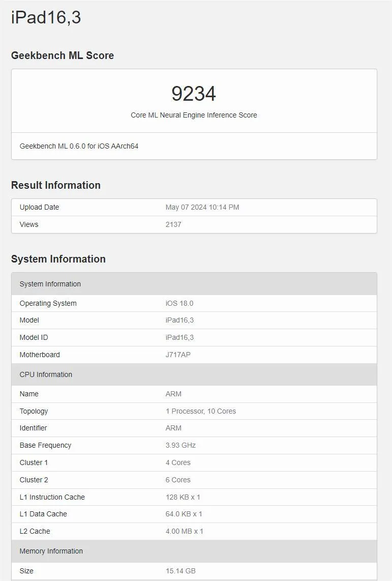The image size is (392, 581).
Task: Select the 1 Processor, 10 Cores value
Action: coord(201,411)
